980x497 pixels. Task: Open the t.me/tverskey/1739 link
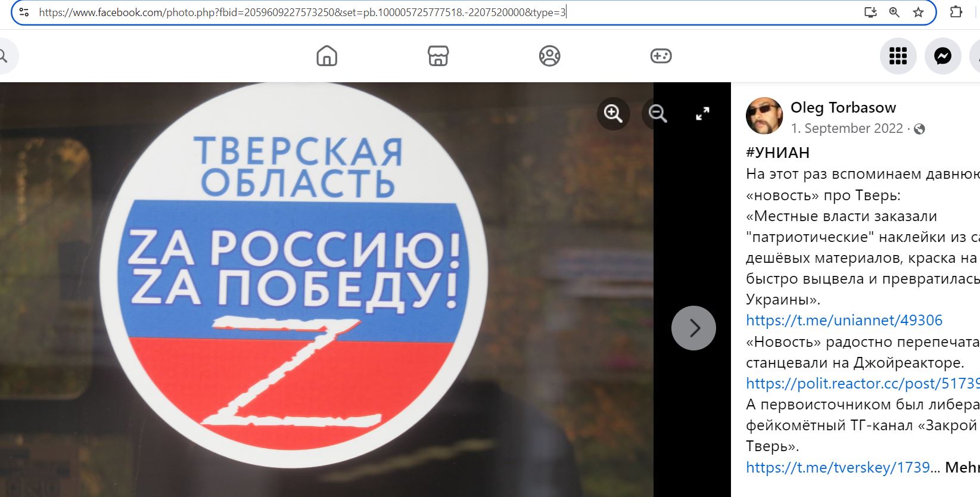tap(838, 467)
